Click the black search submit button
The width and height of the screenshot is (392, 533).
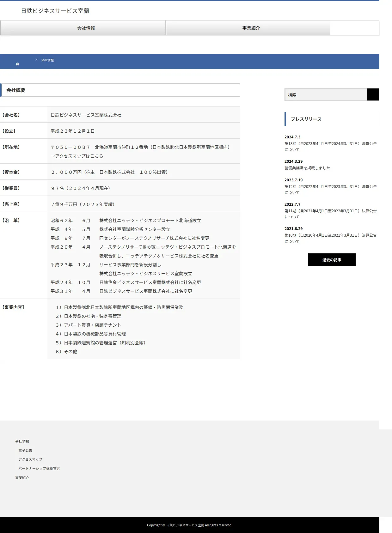373,94
